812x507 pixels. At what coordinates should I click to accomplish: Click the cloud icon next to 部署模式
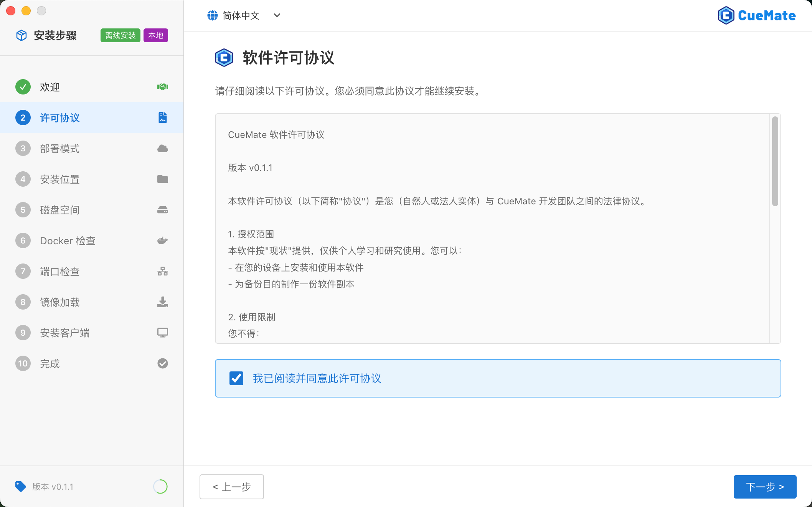tap(162, 148)
